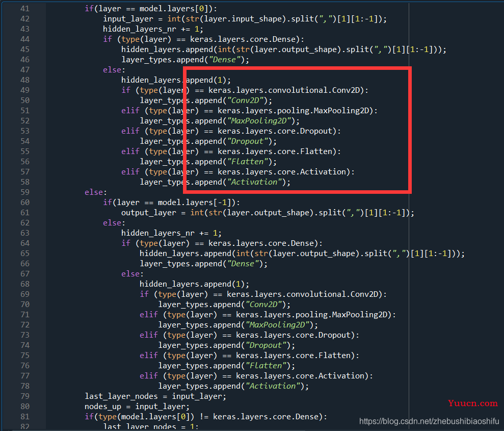Click 'hidden_layers.append(1);' on line 48
The width and height of the screenshot is (504, 431).
coord(176,80)
